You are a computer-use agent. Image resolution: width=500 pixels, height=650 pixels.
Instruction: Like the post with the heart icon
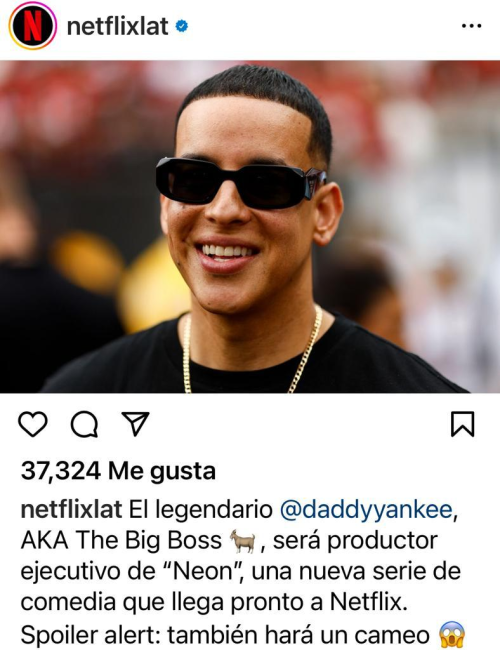[33, 424]
